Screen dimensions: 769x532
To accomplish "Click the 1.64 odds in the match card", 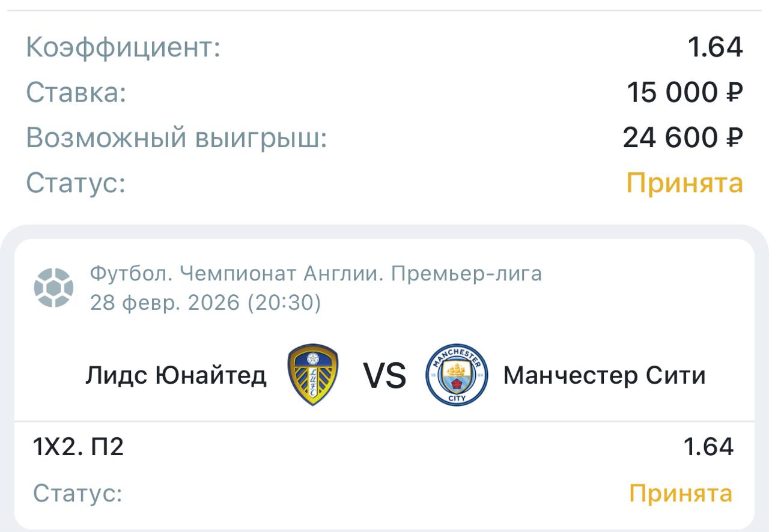I will coord(708,447).
